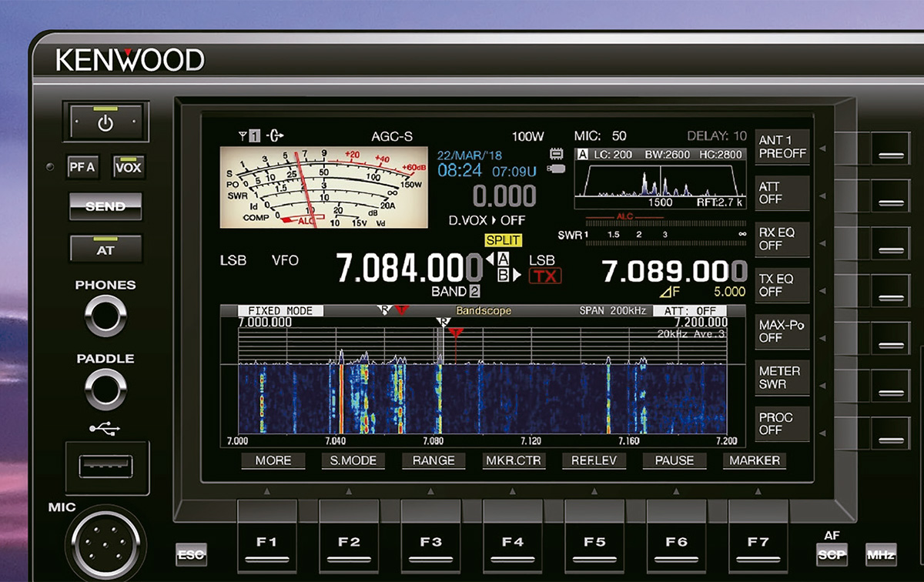Select the S.MODE soft key
Screen dimensions: 924x582
click(353, 460)
